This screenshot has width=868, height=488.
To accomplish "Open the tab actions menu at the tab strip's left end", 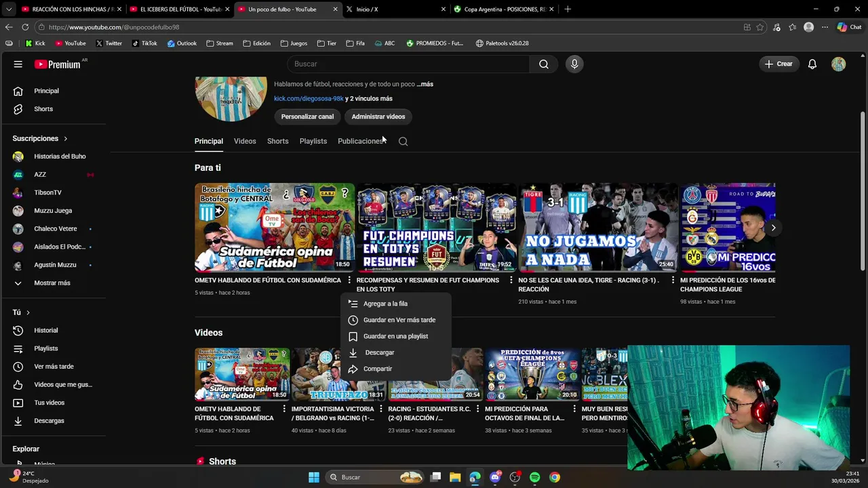I will (x=8, y=9).
